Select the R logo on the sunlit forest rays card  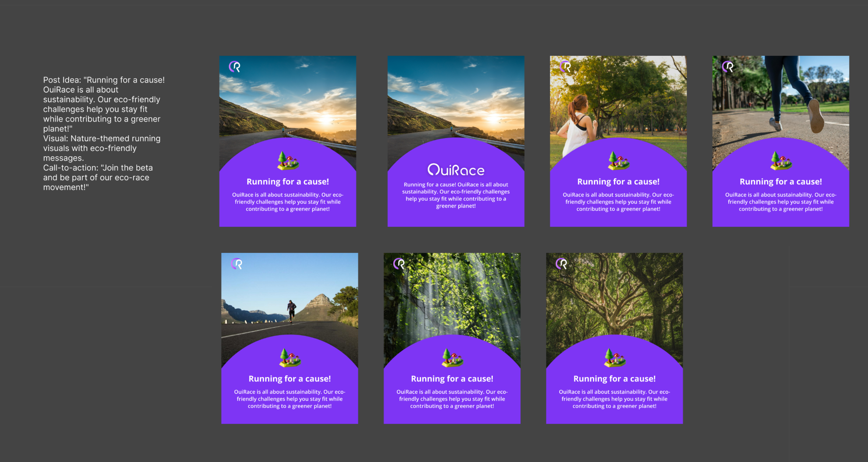pyautogui.click(x=399, y=264)
